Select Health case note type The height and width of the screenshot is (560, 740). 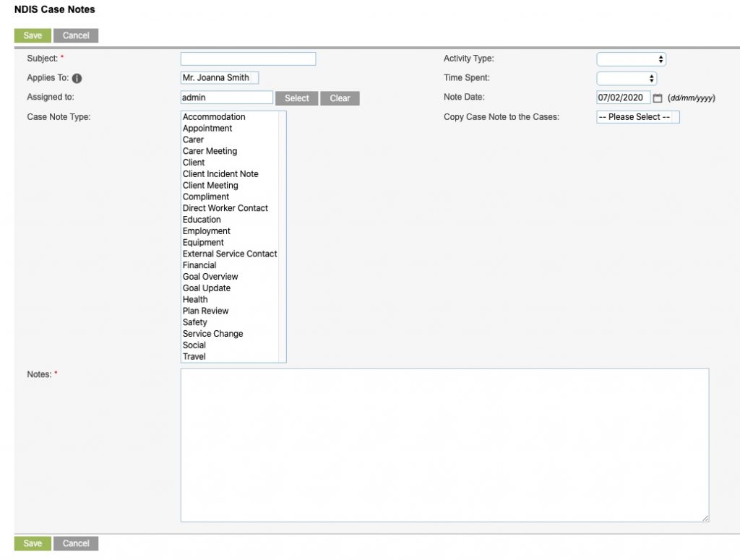coord(230,300)
